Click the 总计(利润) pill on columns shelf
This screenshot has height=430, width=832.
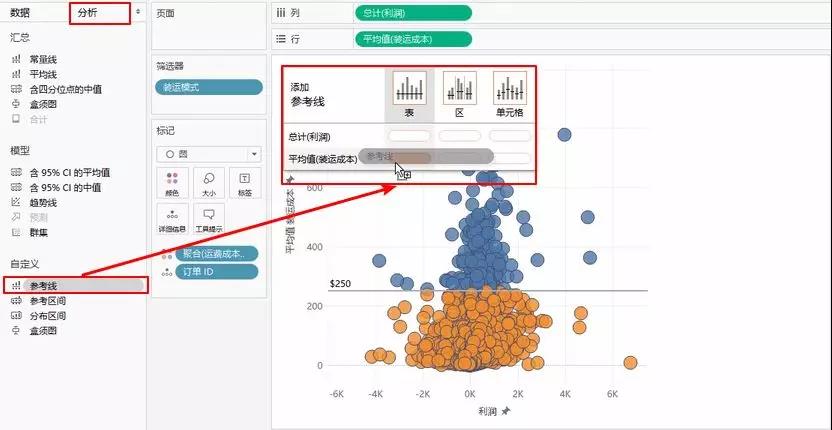[x=412, y=14]
